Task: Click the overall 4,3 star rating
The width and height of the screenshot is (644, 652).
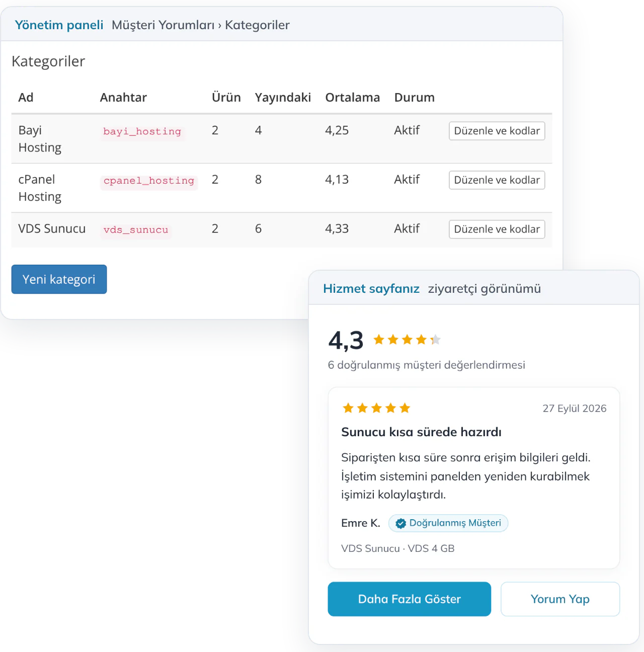Action: click(407, 340)
